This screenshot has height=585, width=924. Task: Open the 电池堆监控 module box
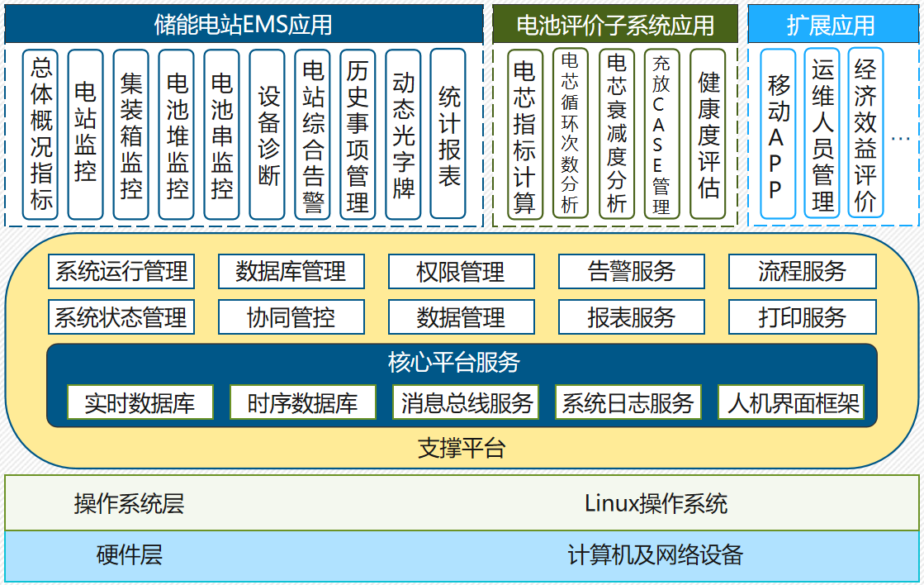[x=176, y=135]
